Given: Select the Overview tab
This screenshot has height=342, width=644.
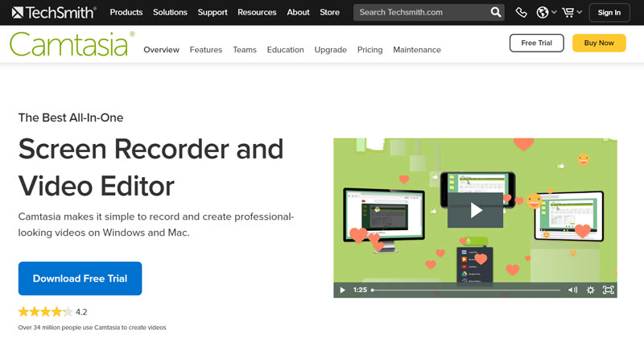Looking at the screenshot, I should [x=162, y=50].
